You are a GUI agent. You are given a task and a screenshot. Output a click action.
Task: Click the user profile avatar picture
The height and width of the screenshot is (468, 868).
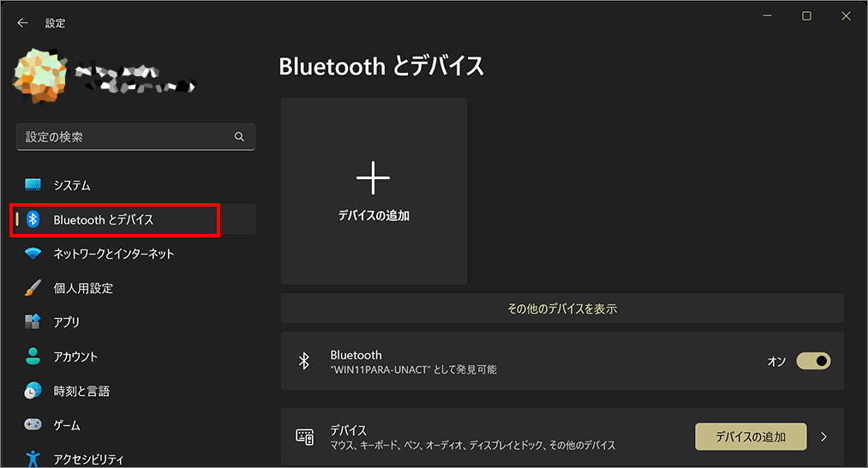40,76
